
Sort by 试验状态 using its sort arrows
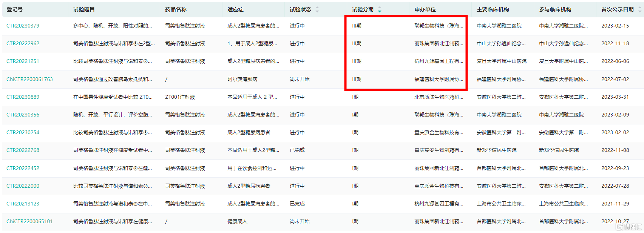coord(317,9)
